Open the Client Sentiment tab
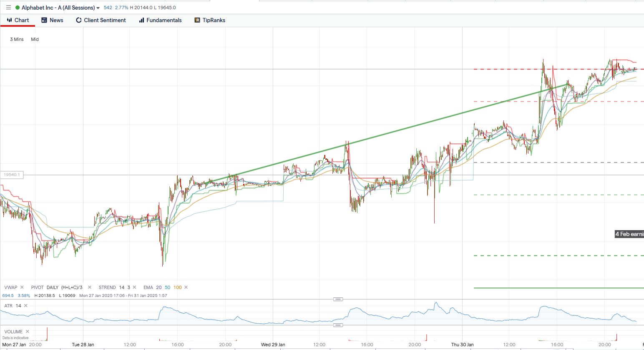 point(101,20)
